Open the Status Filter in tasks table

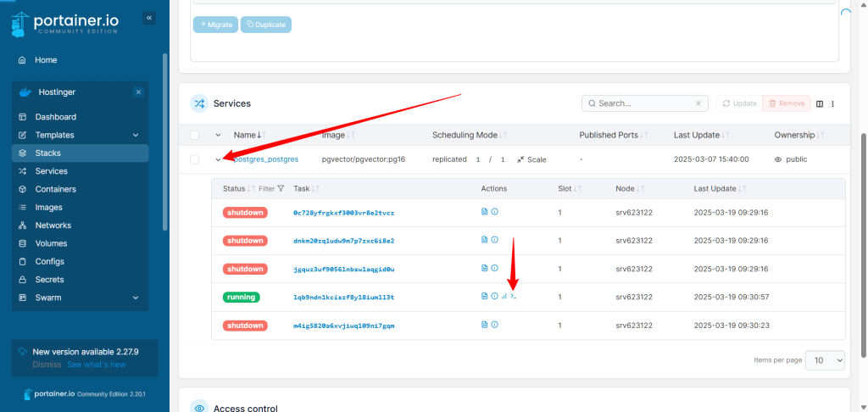click(270, 188)
